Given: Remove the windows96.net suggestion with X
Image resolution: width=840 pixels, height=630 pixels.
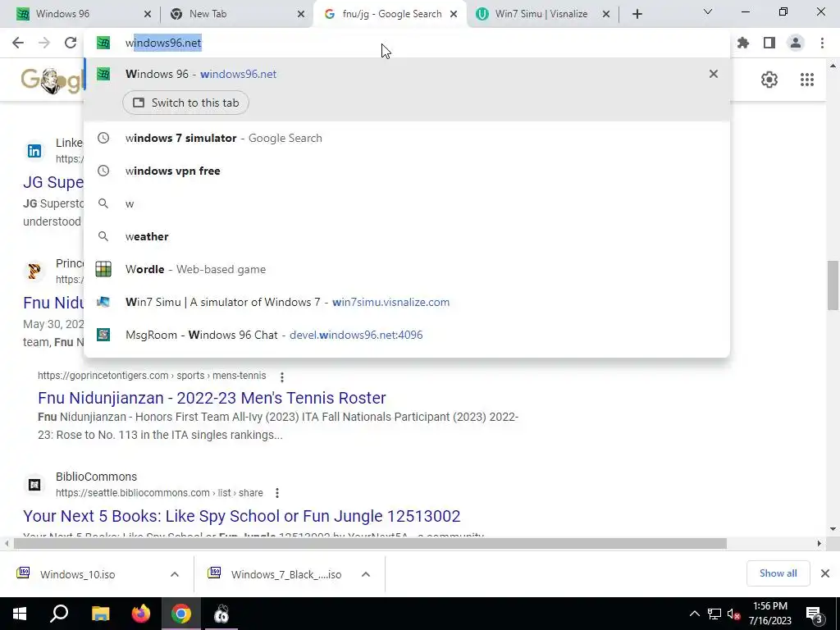Looking at the screenshot, I should (x=714, y=74).
